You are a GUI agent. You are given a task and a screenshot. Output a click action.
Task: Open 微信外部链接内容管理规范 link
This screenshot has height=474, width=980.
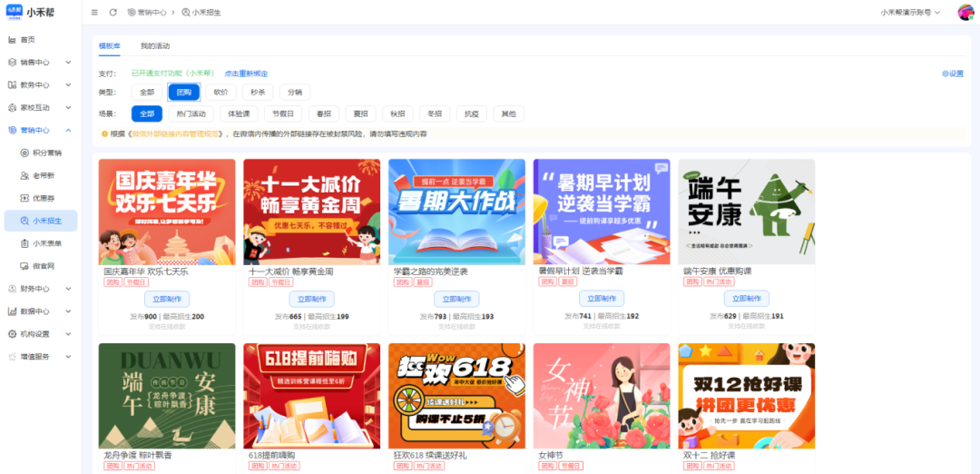[175, 133]
